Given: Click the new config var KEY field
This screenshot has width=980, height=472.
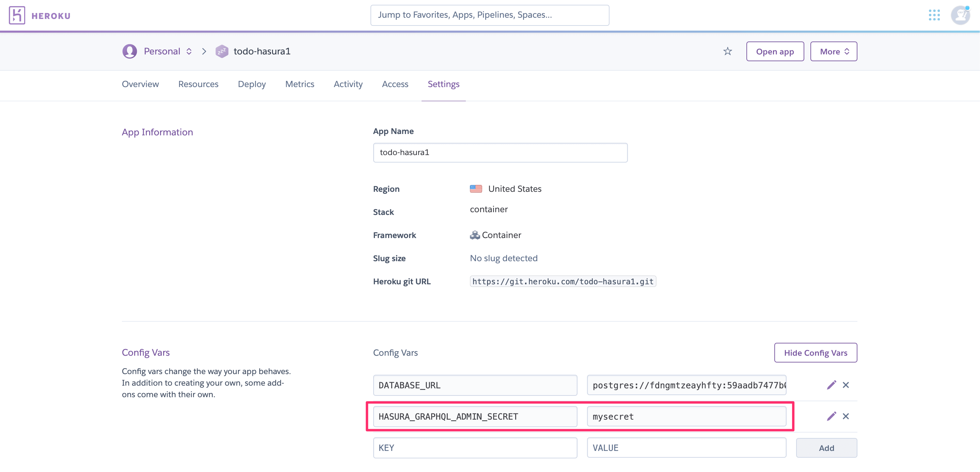Looking at the screenshot, I should tap(475, 448).
